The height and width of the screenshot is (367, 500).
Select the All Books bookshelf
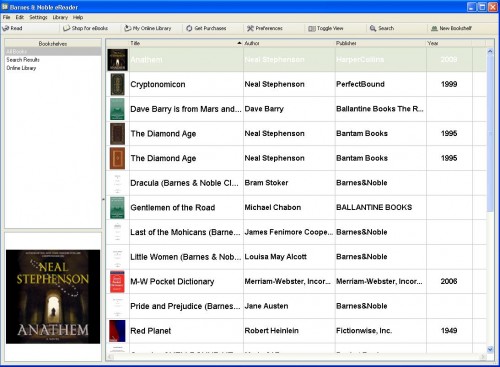(x=53, y=51)
